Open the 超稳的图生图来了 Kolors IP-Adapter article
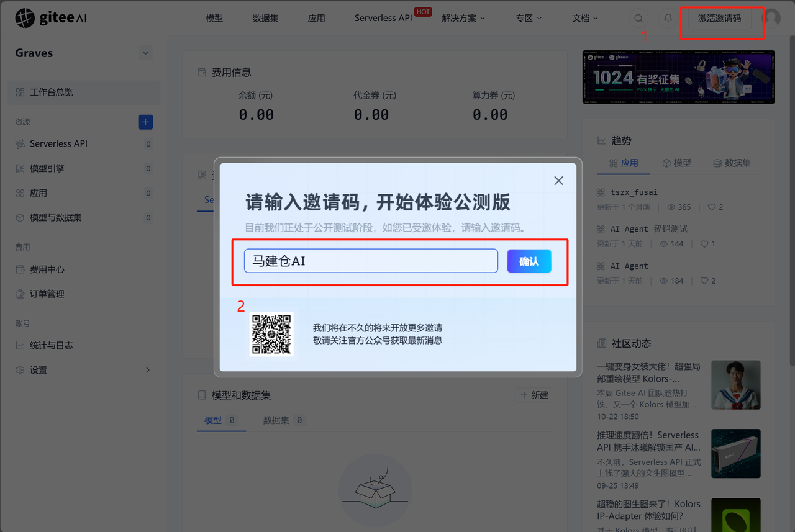 coord(649,510)
